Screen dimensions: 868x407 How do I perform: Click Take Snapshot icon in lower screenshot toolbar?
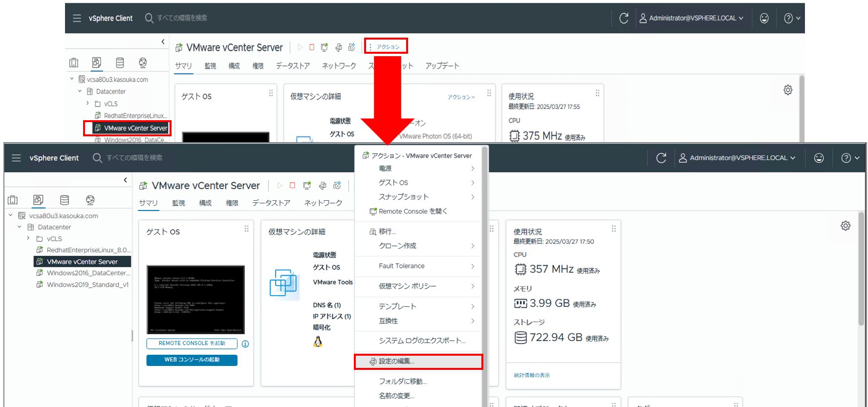(x=337, y=186)
